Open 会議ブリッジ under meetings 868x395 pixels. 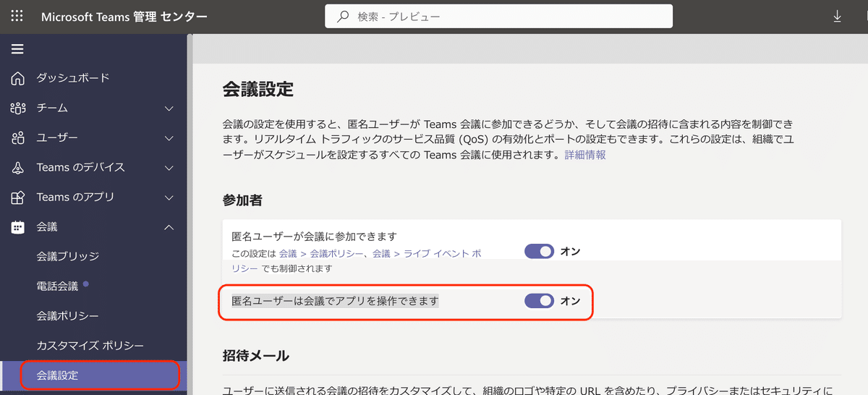tap(68, 256)
